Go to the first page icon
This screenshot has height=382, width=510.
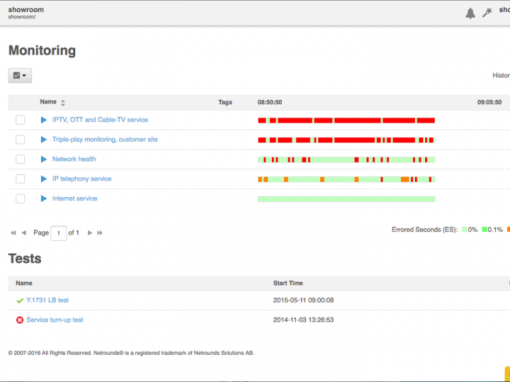point(13,233)
